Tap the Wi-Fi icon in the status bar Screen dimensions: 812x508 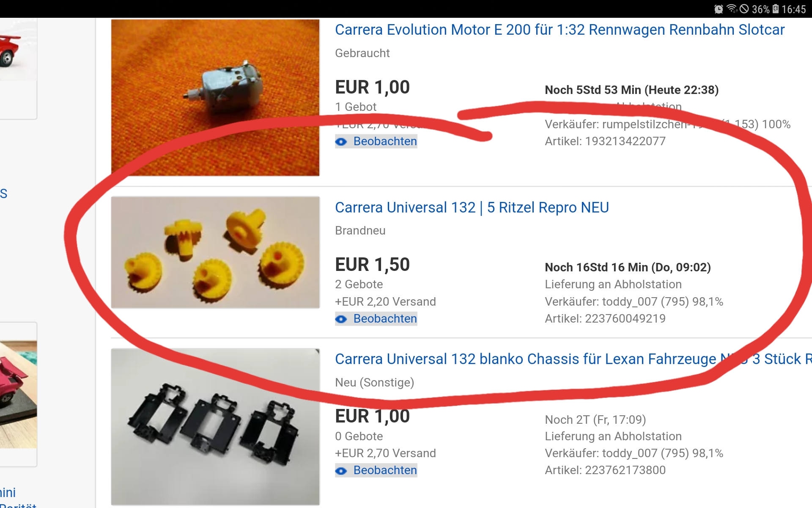[x=732, y=9]
